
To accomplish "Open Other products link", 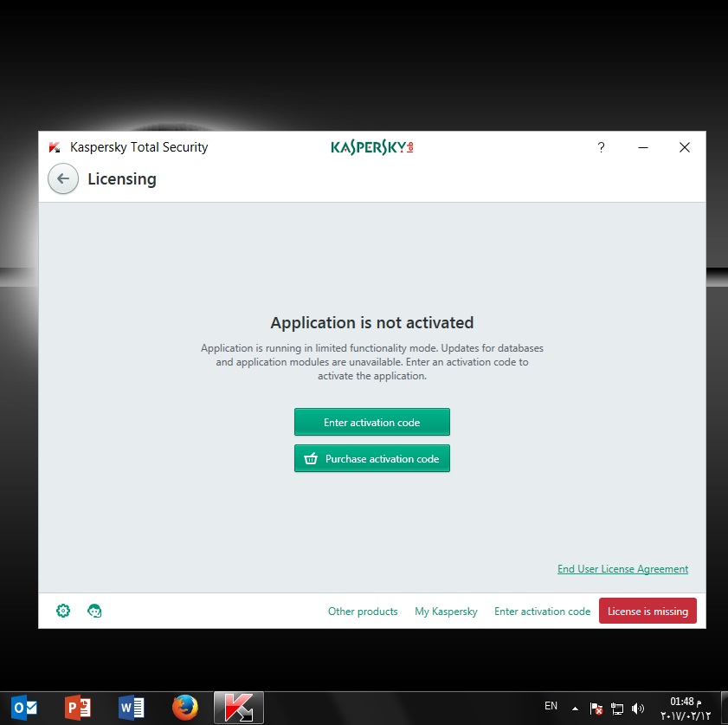I will tap(363, 612).
